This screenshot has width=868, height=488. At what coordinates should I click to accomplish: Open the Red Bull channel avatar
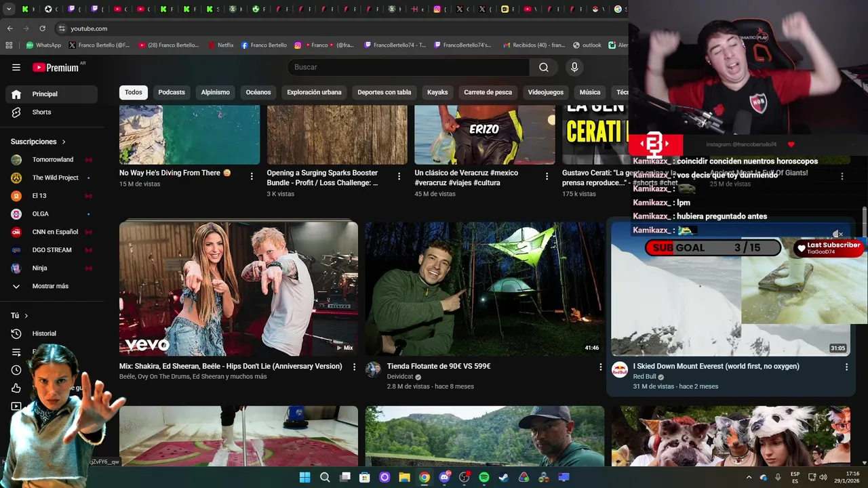click(x=619, y=369)
